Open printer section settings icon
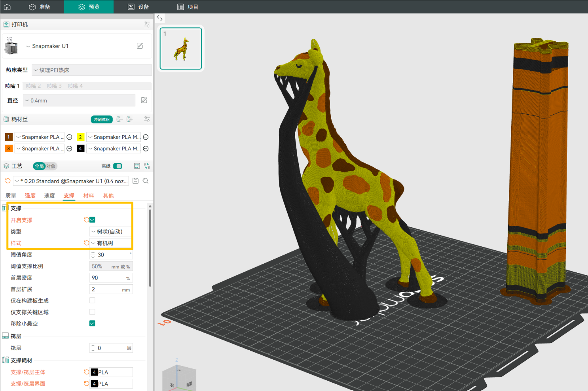The width and height of the screenshot is (588, 391). point(147,25)
